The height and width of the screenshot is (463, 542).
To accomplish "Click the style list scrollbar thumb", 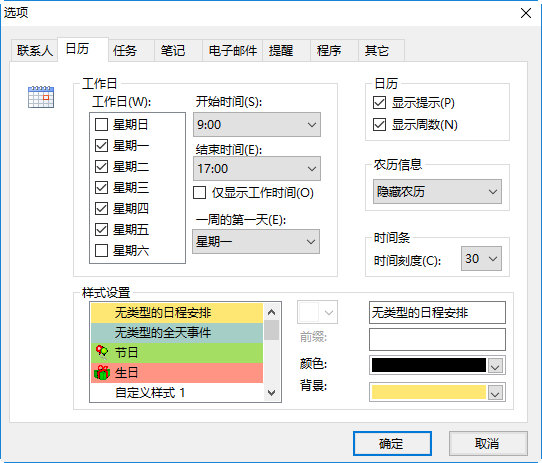I will pyautogui.click(x=272, y=330).
